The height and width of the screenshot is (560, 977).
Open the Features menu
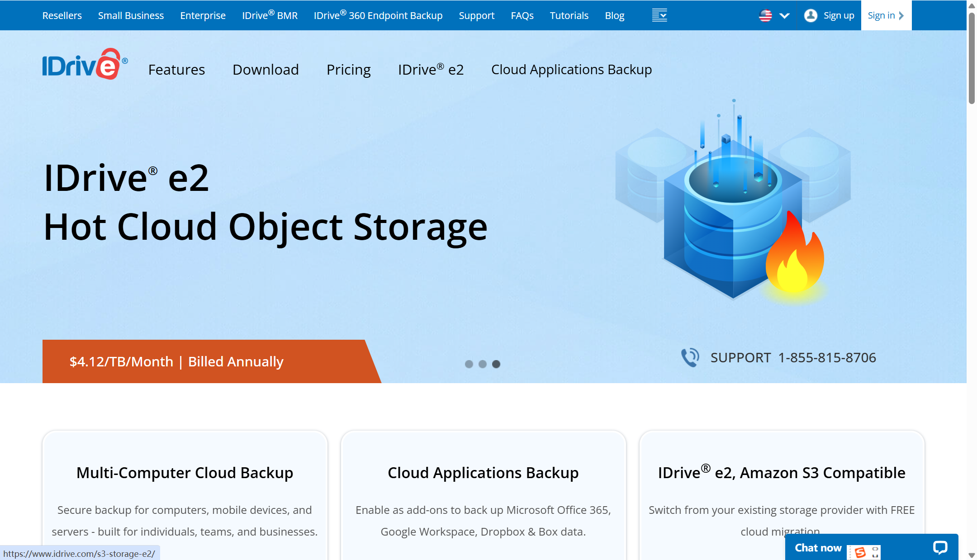(176, 70)
